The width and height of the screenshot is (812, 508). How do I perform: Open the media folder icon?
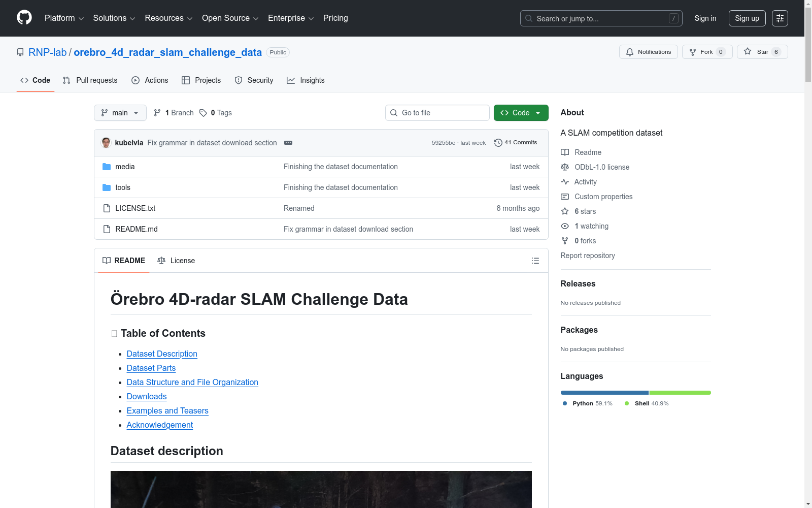pos(107,167)
